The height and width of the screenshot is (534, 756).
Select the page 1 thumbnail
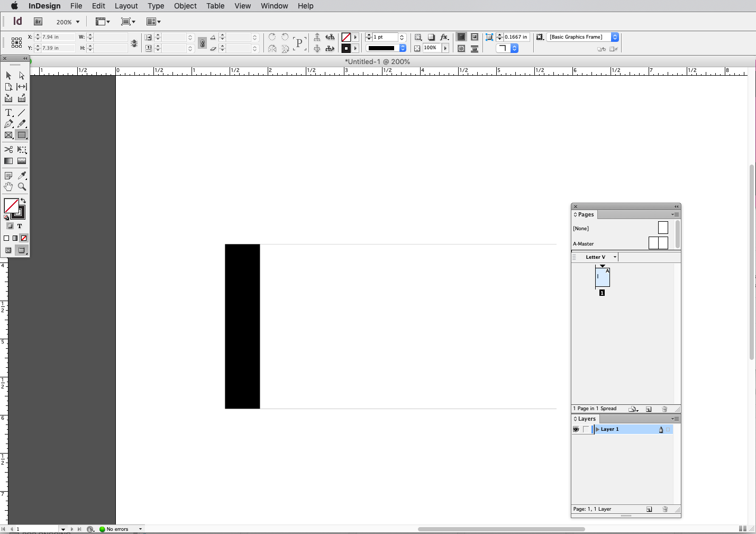[x=603, y=277]
